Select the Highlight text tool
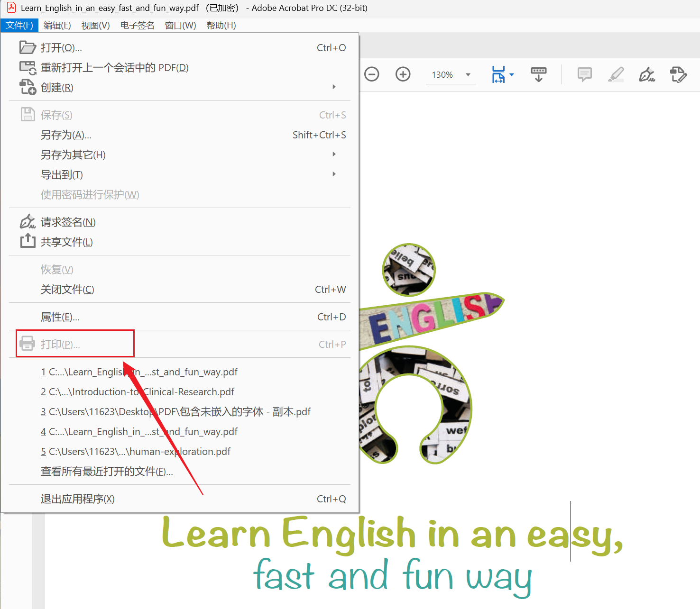This screenshot has height=609, width=700. coord(616,74)
